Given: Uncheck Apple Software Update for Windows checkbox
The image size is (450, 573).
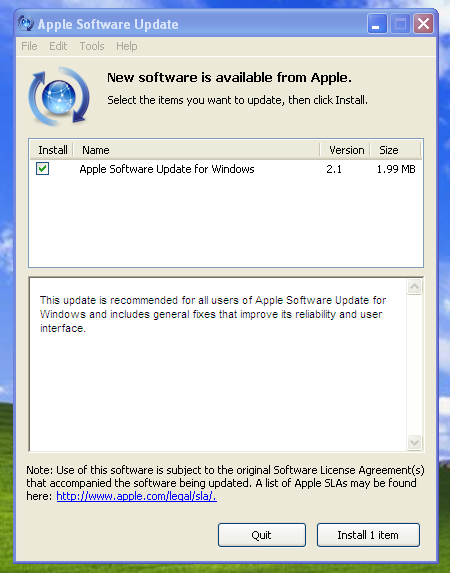Looking at the screenshot, I should tap(42, 169).
